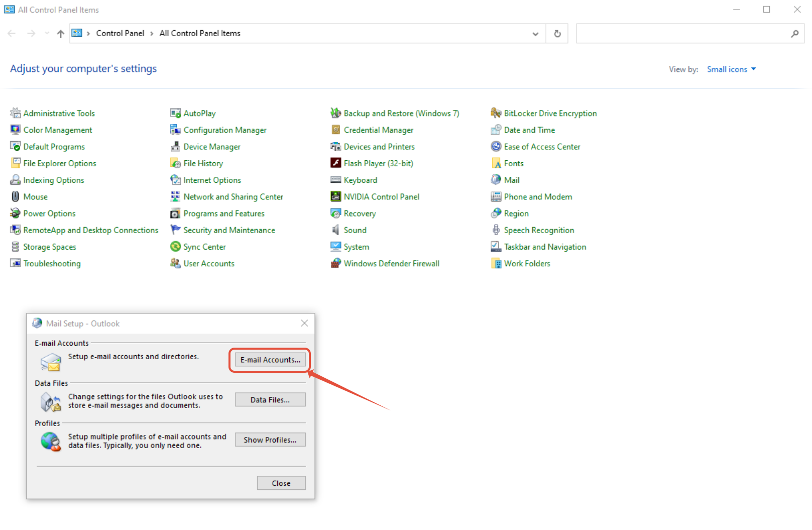Open the Speech Recognition icon
812x530 pixels.
tap(496, 230)
